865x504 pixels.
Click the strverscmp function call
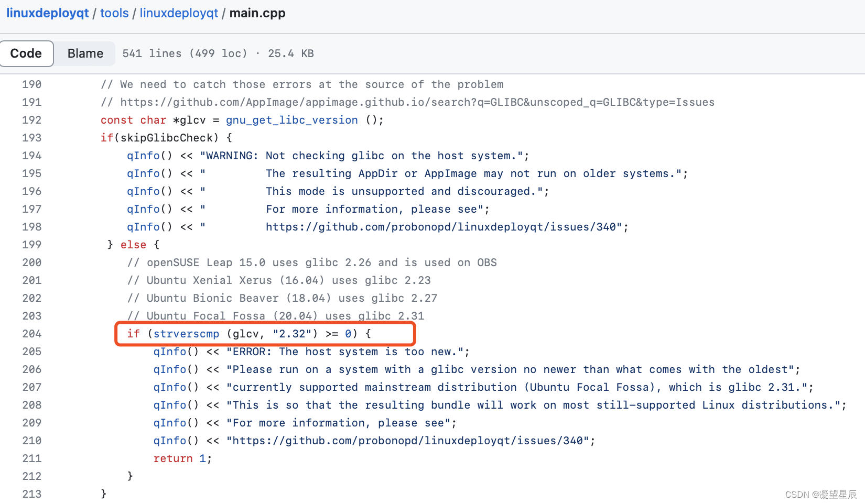(186, 334)
